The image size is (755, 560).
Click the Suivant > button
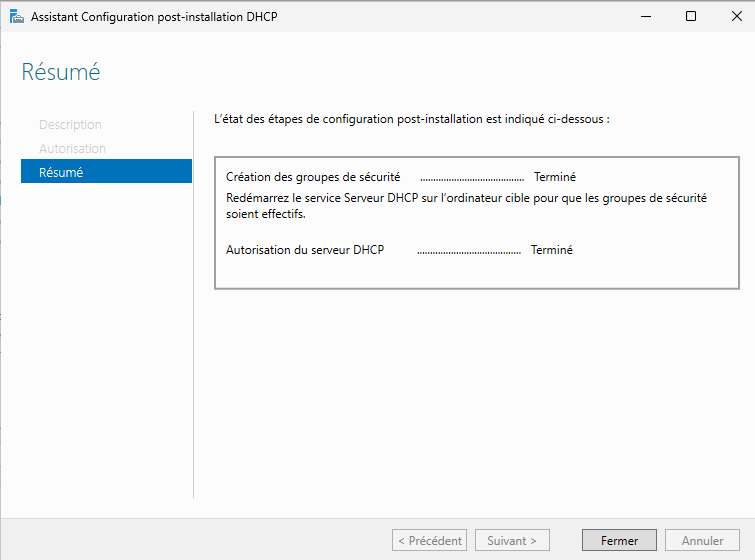(x=512, y=540)
